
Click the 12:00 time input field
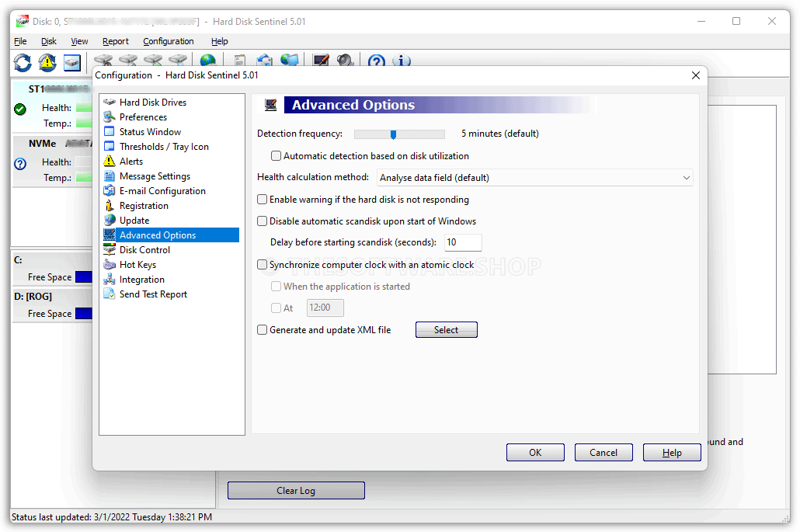(x=325, y=308)
